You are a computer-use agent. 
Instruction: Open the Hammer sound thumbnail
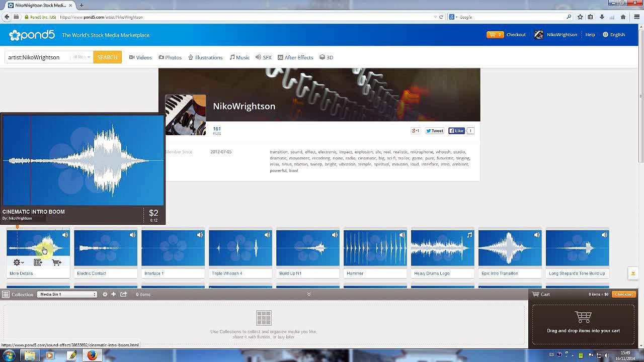pyautogui.click(x=375, y=248)
